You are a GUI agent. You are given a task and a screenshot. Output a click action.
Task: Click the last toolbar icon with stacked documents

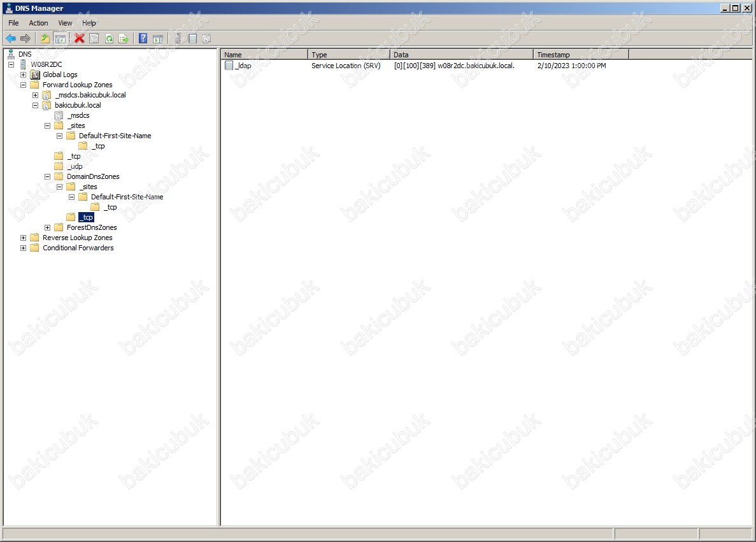(207, 39)
